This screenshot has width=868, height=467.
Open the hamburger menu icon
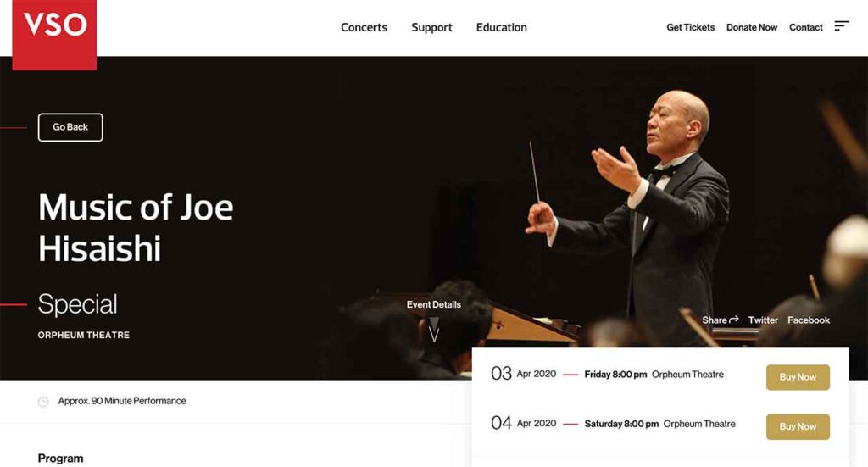842,26
